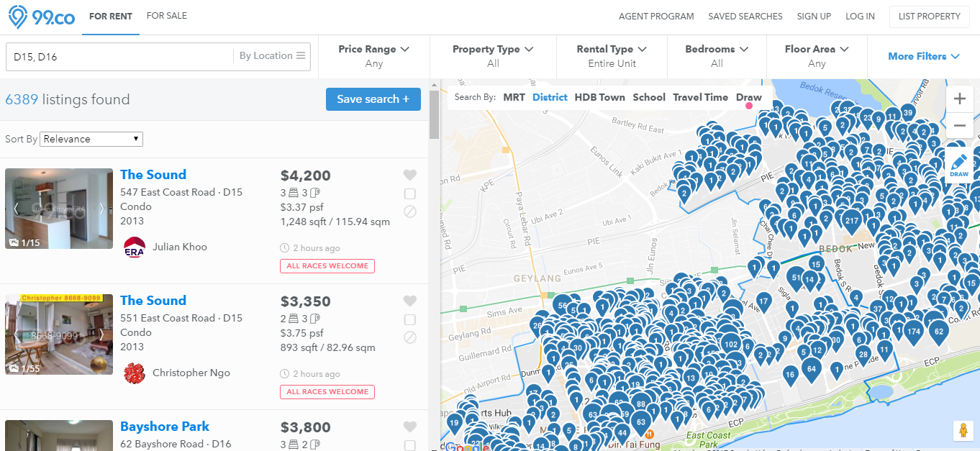
Task: Show previous photo of $3,350 listing
Action: click(17, 334)
